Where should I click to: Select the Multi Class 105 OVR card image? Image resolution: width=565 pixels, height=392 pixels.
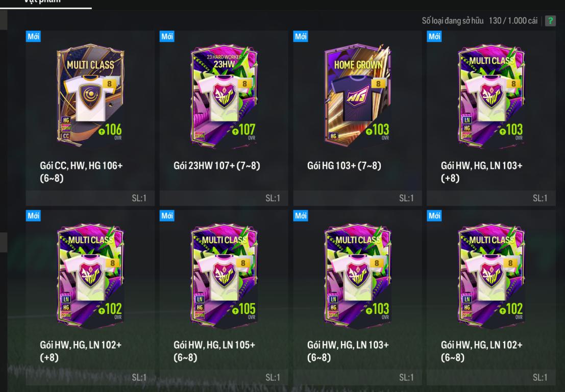pyautogui.click(x=224, y=275)
